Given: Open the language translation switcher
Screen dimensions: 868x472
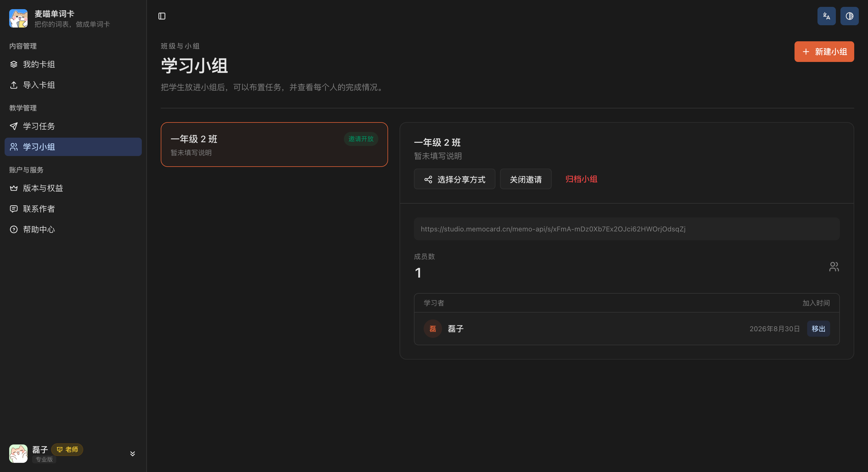Looking at the screenshot, I should tap(826, 16).
